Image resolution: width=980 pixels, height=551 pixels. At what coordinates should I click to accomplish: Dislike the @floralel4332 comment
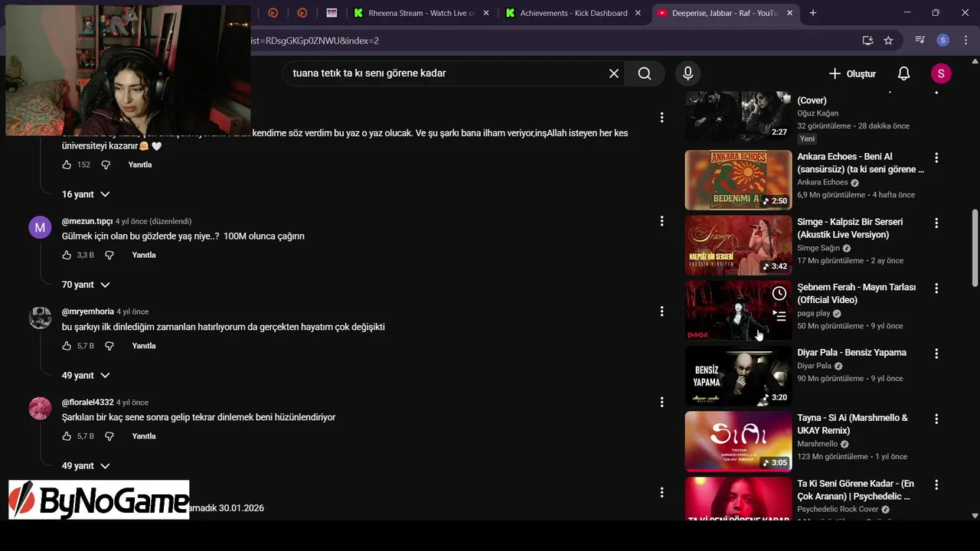point(109,436)
